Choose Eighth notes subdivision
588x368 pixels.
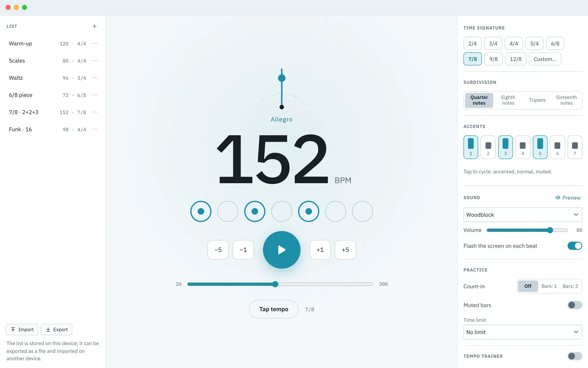tap(508, 100)
